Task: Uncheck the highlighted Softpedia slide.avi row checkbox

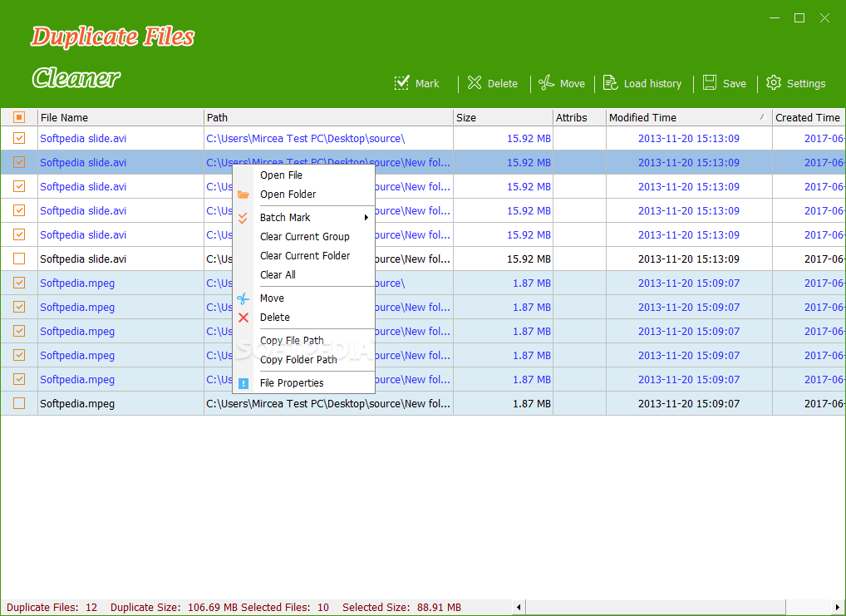Action: (x=19, y=162)
